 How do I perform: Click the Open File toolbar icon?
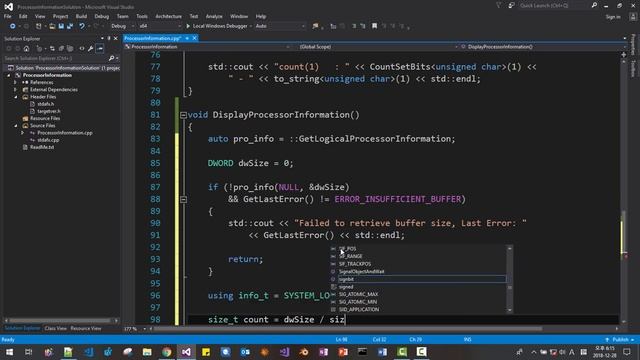coord(52,26)
